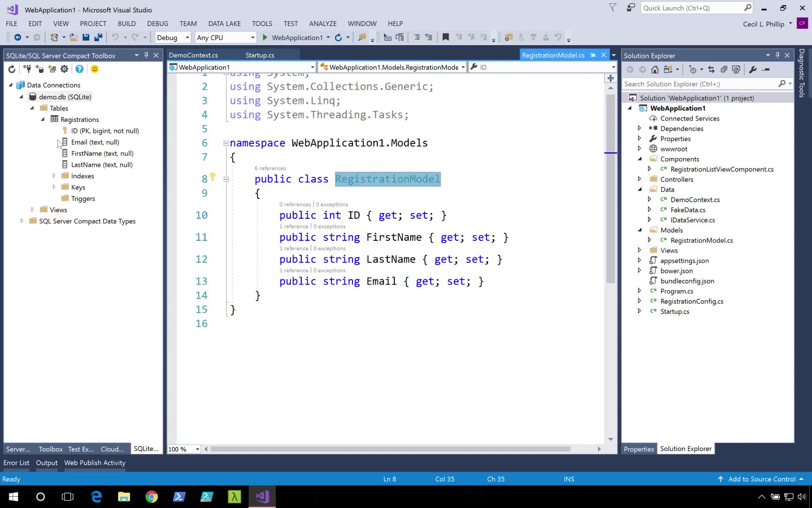Toggle pin on SQLite Toolbox panel
The width and height of the screenshot is (812, 508).
coord(146,56)
